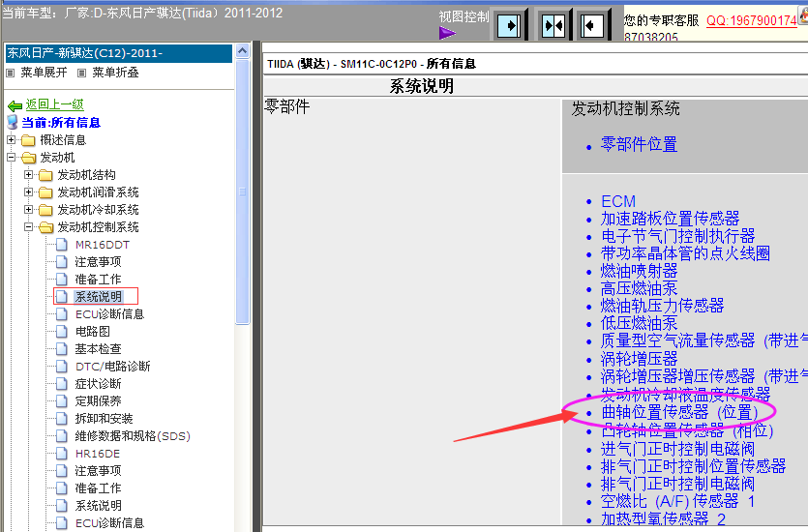Click the view control expand-right arrow button
808x532 pixels.
click(x=509, y=25)
